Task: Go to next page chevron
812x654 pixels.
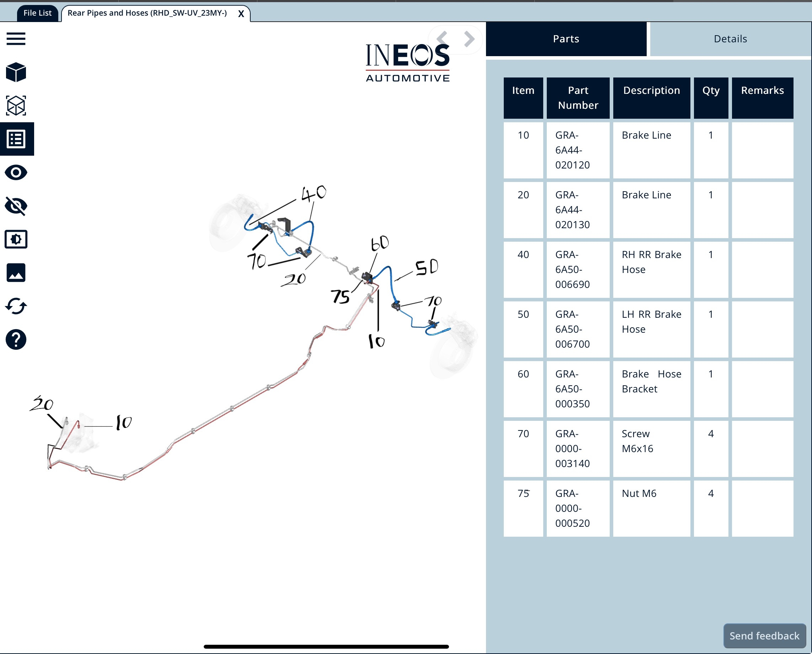Action: 469,39
